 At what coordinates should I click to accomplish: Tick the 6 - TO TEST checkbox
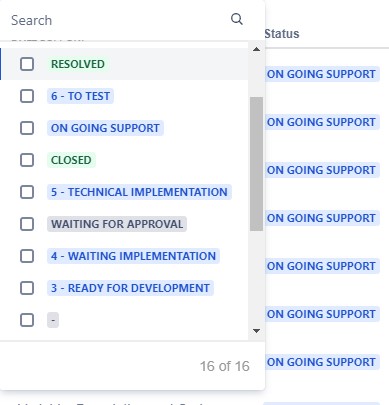pyautogui.click(x=27, y=96)
